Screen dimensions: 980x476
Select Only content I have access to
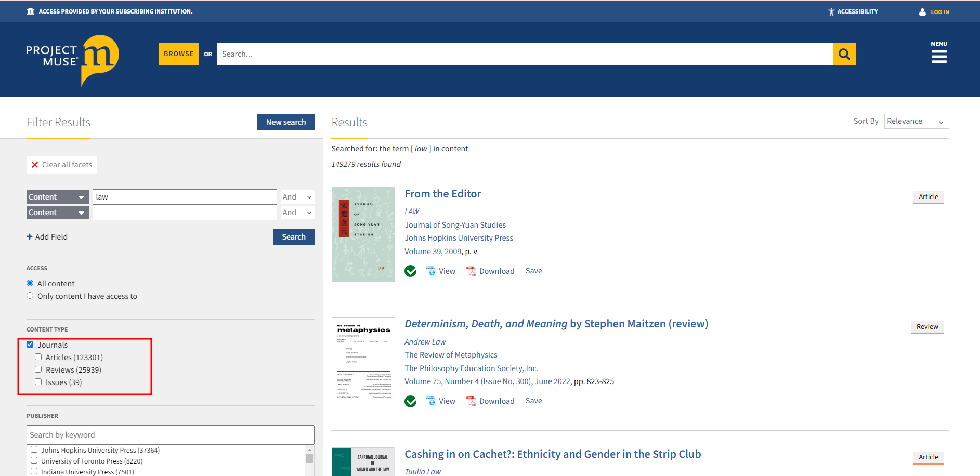(30, 296)
